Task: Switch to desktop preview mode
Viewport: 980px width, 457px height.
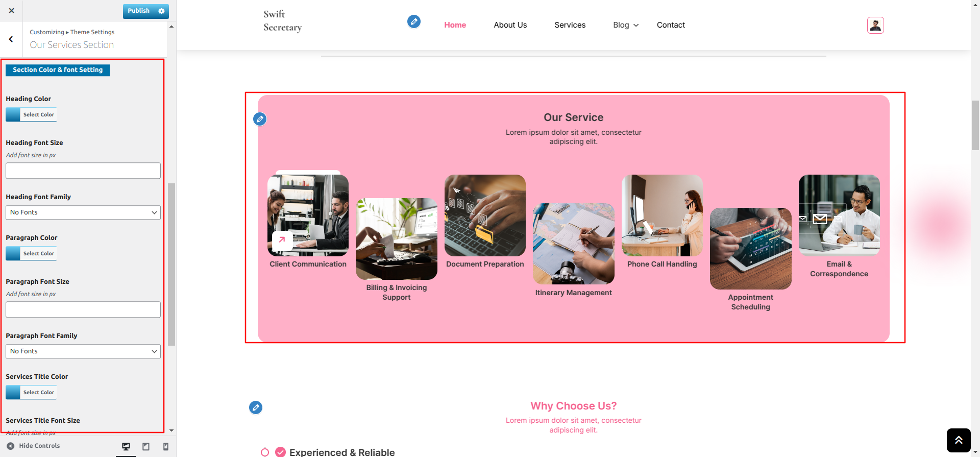Action: click(126, 446)
